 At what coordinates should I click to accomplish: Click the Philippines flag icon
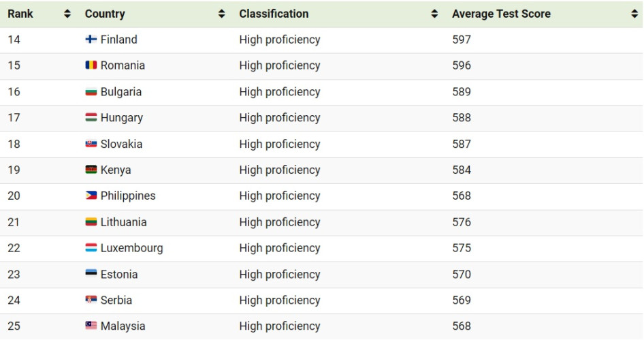(91, 196)
